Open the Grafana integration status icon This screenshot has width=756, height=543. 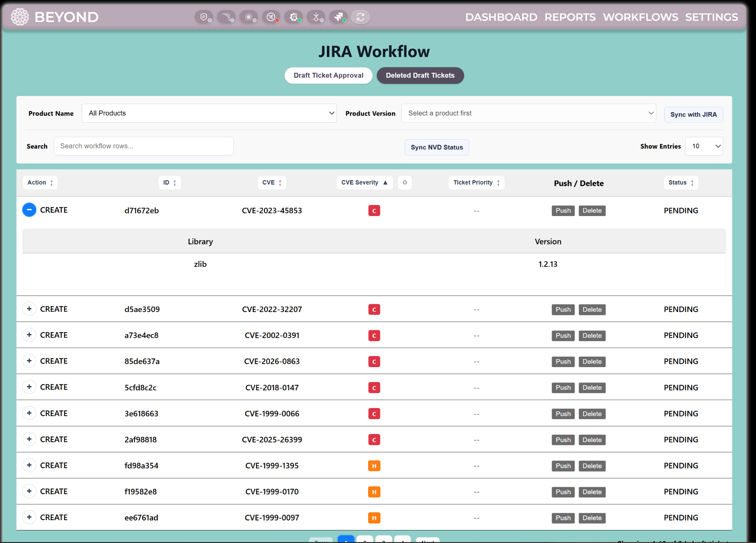click(293, 17)
